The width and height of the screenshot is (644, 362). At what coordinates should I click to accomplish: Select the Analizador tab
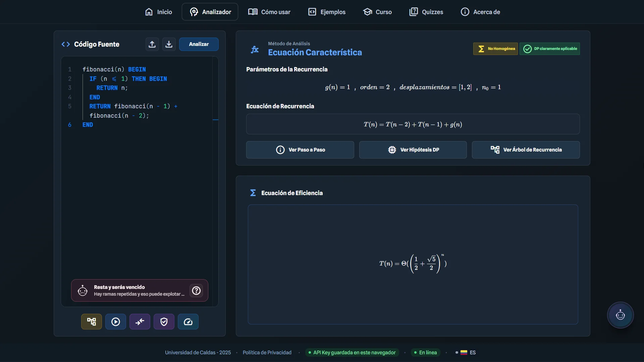pos(210,12)
